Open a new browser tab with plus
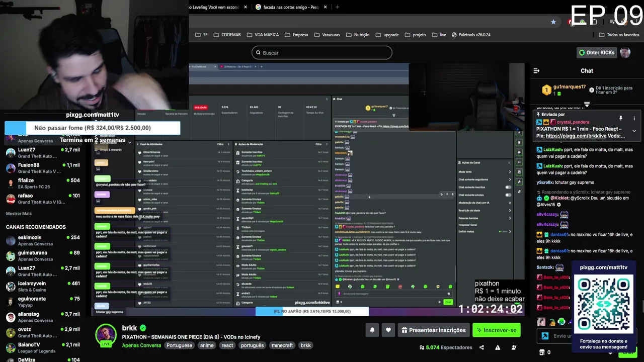Screen dimensions: 644x362 [337, 7]
